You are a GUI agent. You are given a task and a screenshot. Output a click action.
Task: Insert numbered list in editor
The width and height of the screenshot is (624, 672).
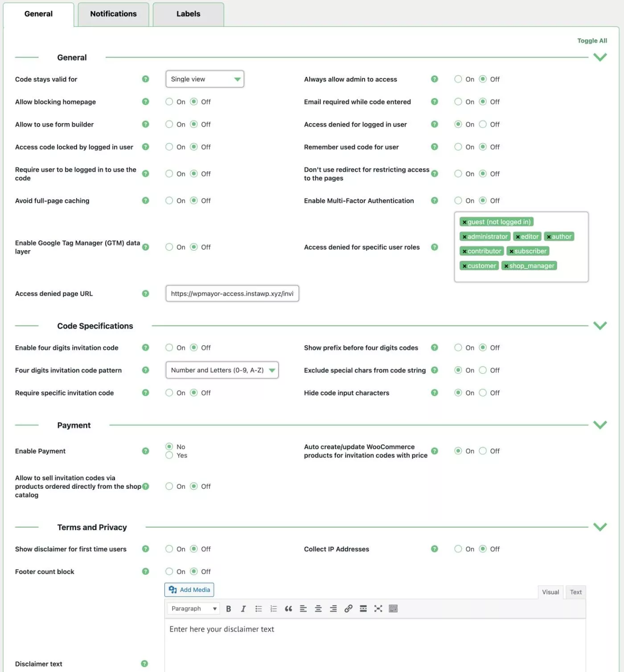[x=274, y=609]
